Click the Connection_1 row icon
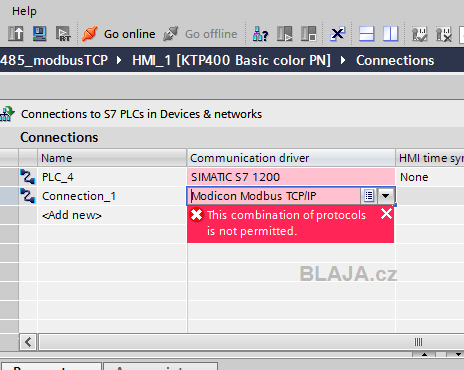The width and height of the screenshot is (464, 370). [x=27, y=196]
